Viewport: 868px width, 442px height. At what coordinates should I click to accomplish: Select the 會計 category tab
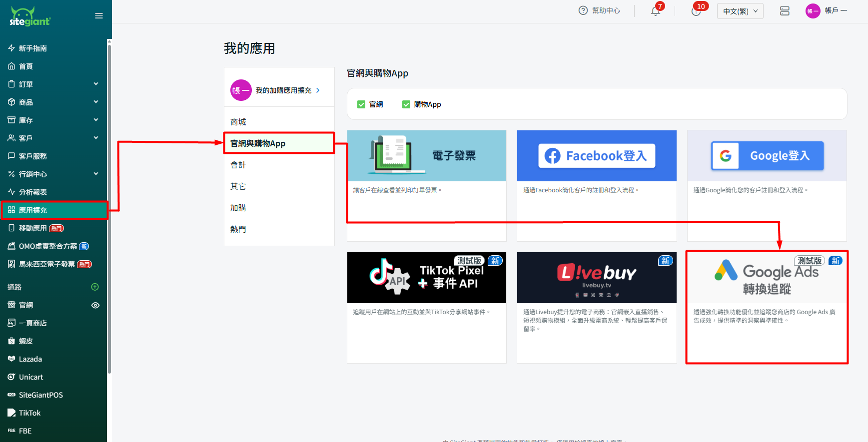tap(238, 165)
